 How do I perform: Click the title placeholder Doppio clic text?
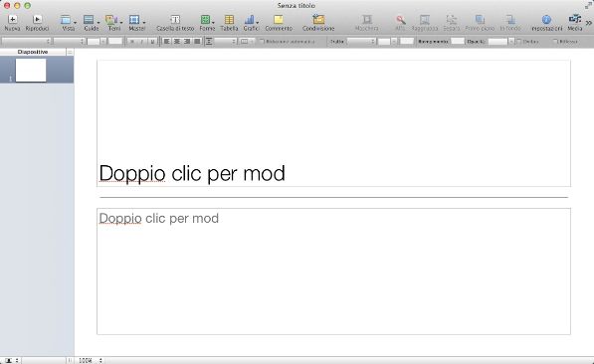(192, 173)
